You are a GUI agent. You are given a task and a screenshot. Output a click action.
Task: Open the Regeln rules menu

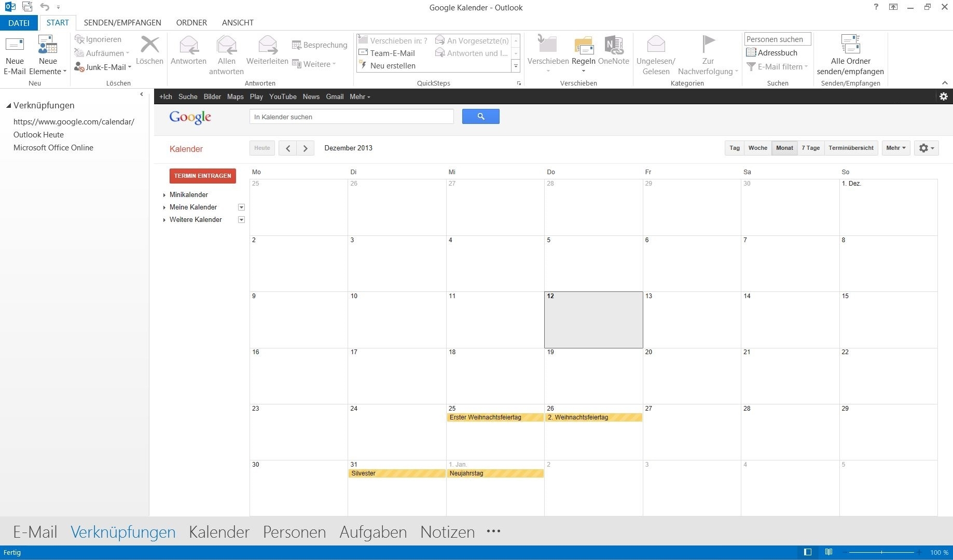coord(584,54)
